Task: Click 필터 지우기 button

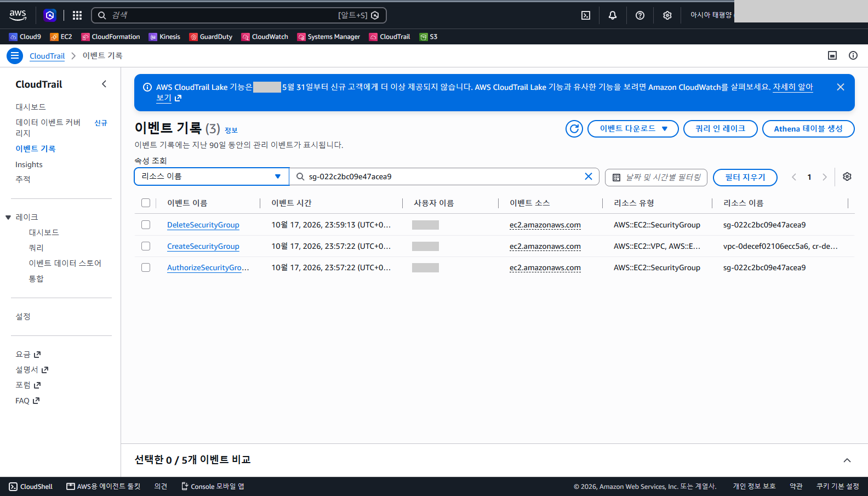Action: click(x=745, y=178)
